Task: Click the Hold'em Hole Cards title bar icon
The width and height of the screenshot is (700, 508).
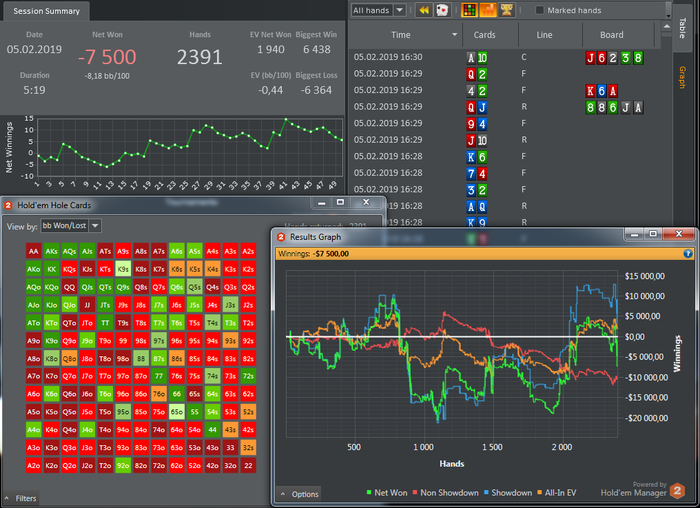Action: [8, 205]
